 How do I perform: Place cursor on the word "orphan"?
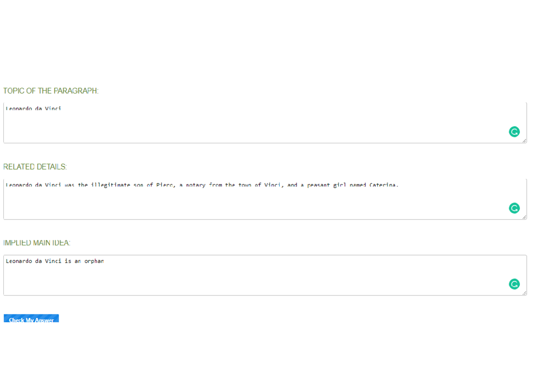pos(94,261)
